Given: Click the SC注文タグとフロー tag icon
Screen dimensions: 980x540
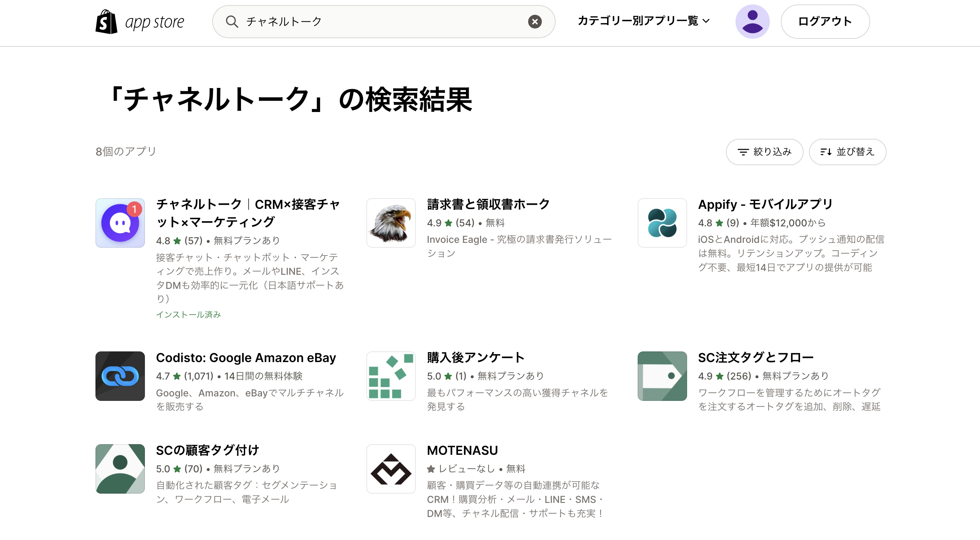Looking at the screenshot, I should (x=662, y=376).
